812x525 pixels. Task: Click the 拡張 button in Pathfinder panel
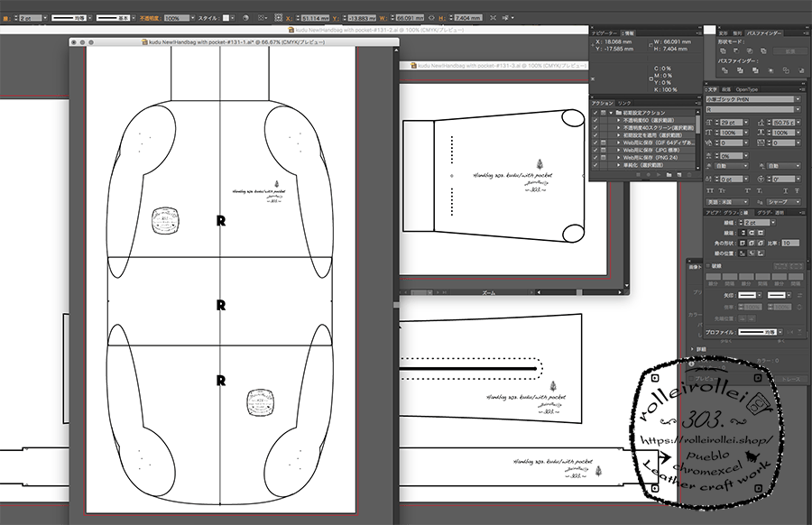pos(789,51)
